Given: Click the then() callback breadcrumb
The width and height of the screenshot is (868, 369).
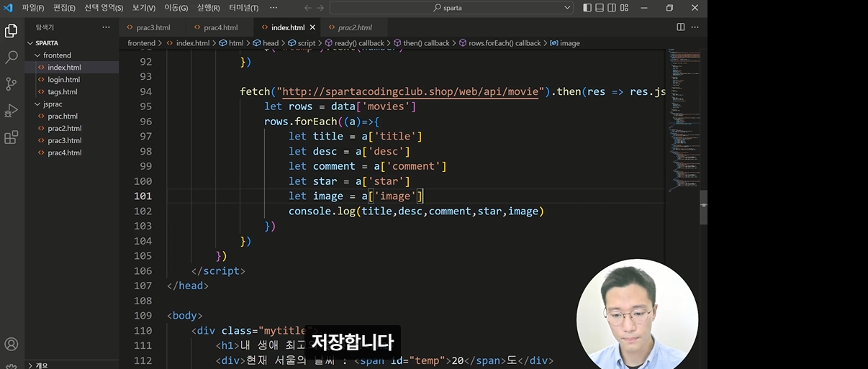Looking at the screenshot, I should pos(422,43).
